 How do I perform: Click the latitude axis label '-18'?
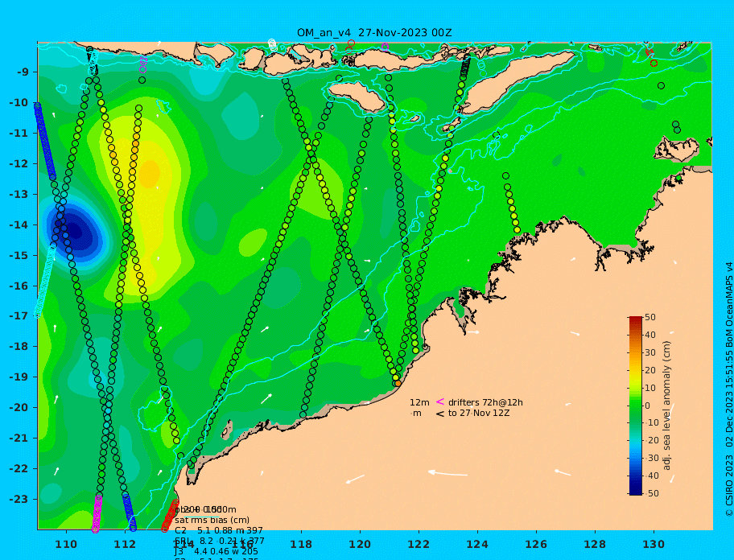tap(19, 347)
